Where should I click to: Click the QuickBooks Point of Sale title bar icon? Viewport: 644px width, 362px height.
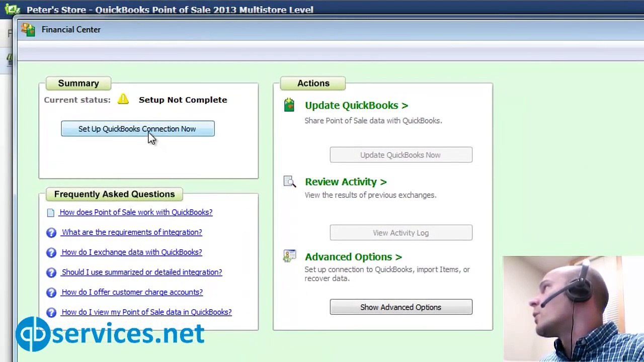click(x=12, y=9)
